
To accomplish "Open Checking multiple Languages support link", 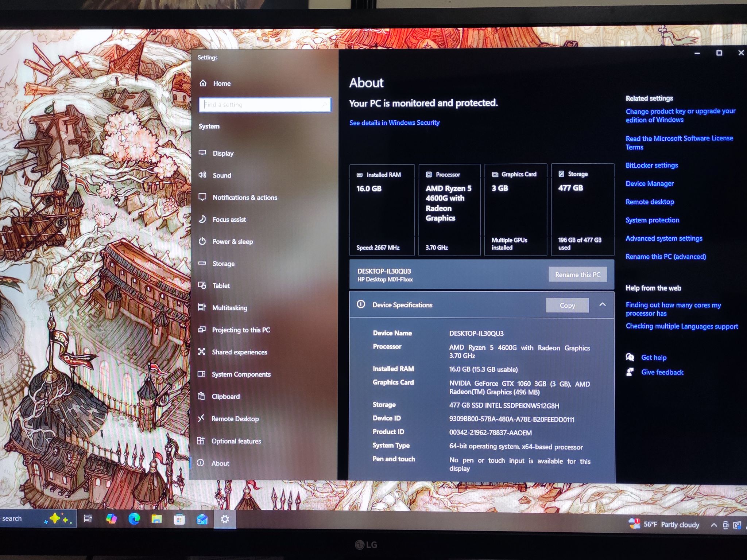I will [x=682, y=326].
